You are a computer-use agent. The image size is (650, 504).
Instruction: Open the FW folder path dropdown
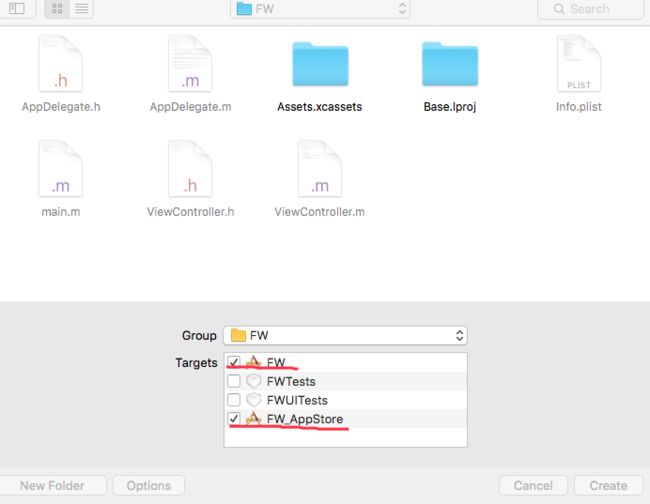[320, 9]
